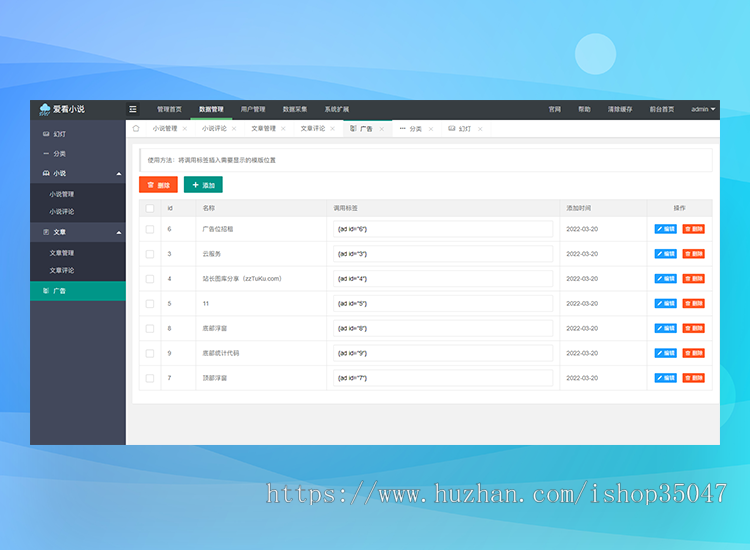
Task: Close the 幻灯 tab
Action: pos(480,129)
